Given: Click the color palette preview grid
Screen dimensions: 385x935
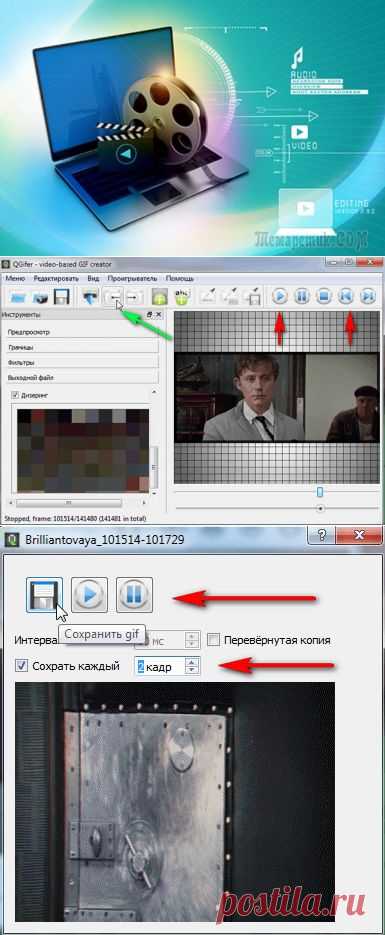Looking at the screenshot, I should 83,450.
